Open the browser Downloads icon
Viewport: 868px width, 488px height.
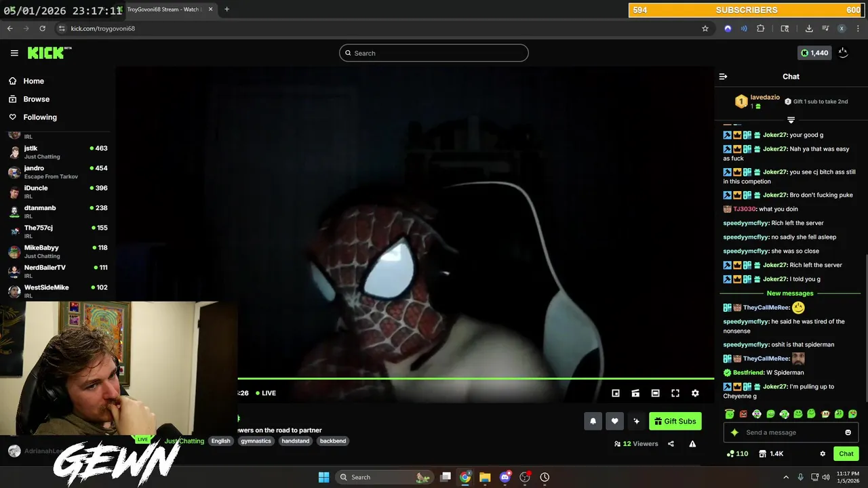click(x=809, y=28)
